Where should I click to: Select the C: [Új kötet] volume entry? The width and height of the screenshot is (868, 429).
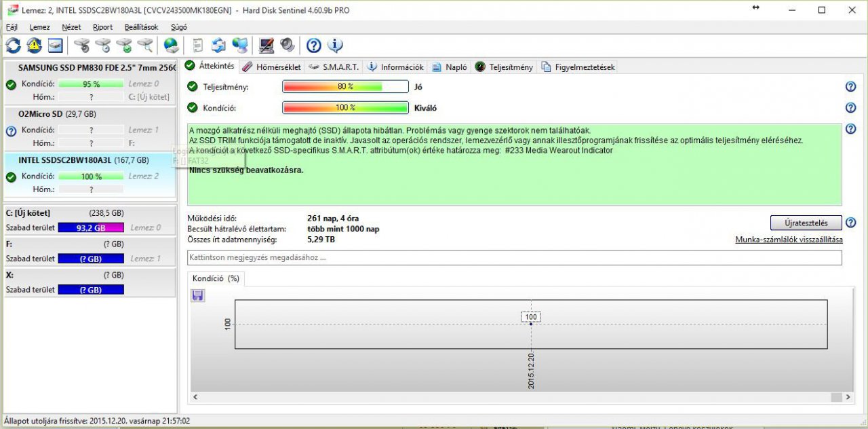pos(90,221)
